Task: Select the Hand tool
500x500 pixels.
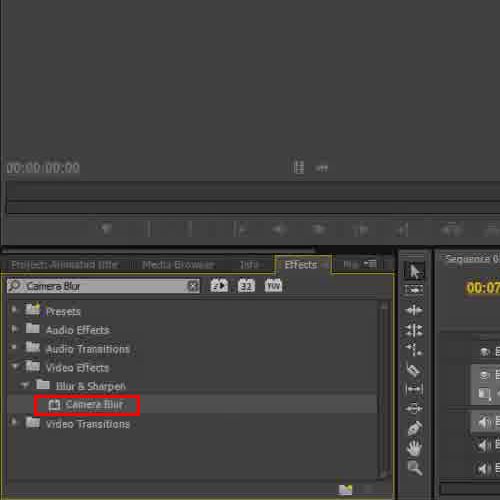Action: point(414,448)
